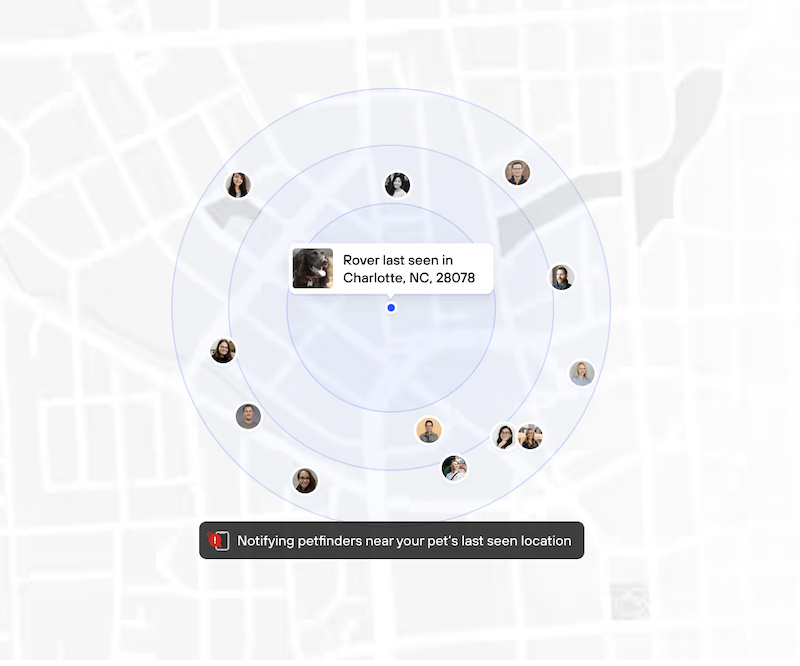This screenshot has width=800, height=666.
Task: Click the "Rover last seen in" callout text
Action: (x=397, y=260)
